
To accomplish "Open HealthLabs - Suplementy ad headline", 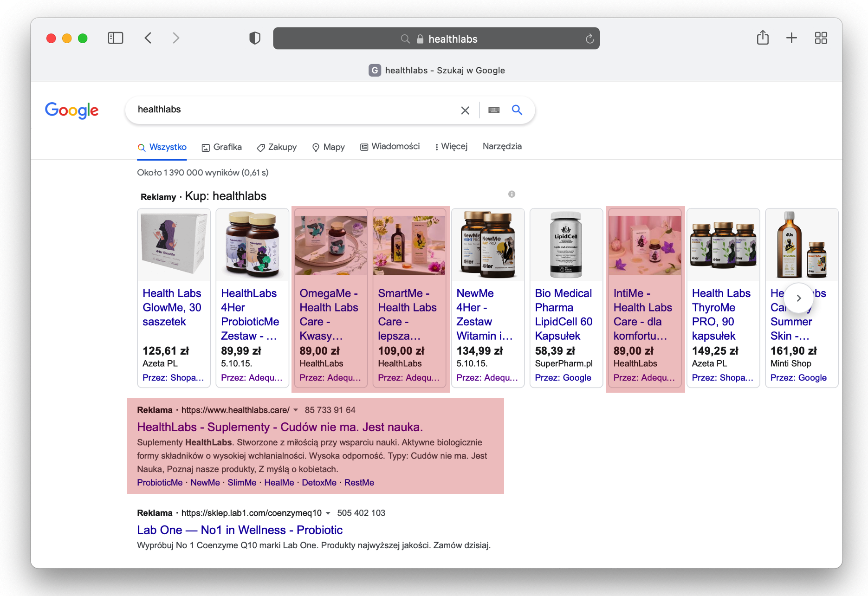I will point(280,427).
